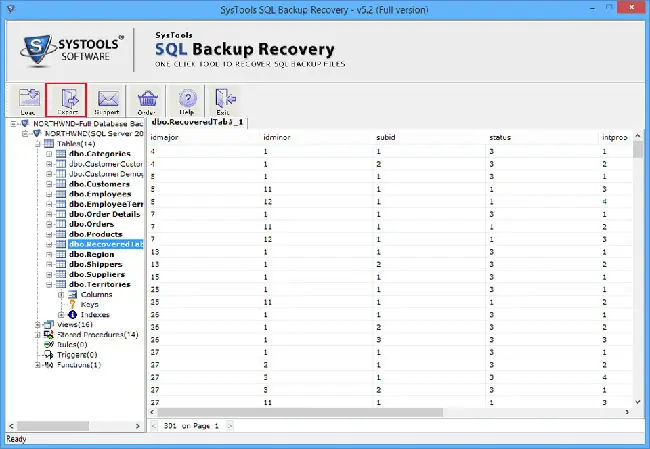Click the subid column header
Screen dimensions: 650x449
pyautogui.click(x=386, y=137)
